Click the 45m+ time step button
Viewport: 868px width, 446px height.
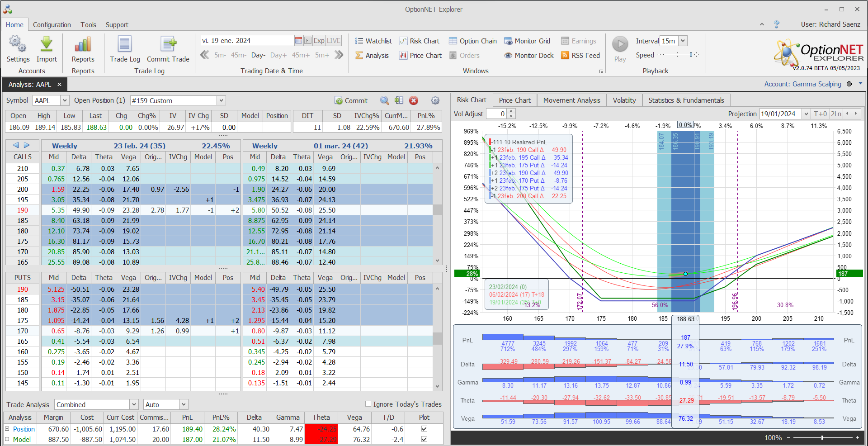[x=301, y=55]
